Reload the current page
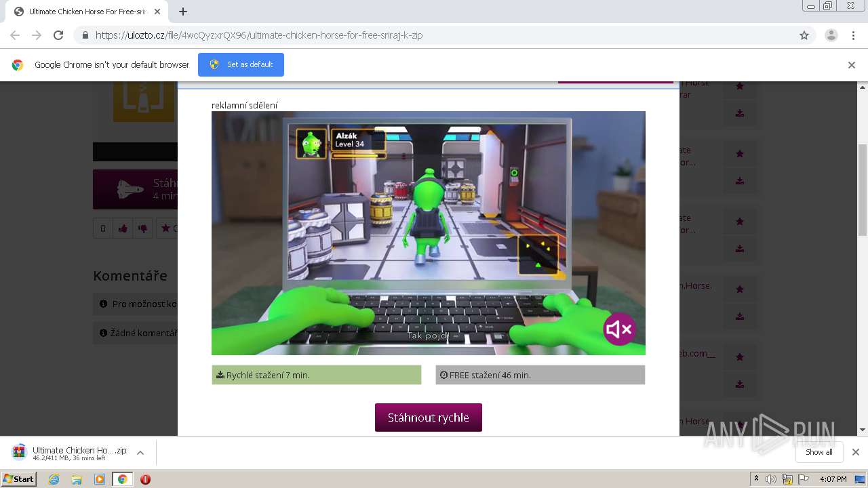This screenshot has width=868, height=488. tap(58, 35)
